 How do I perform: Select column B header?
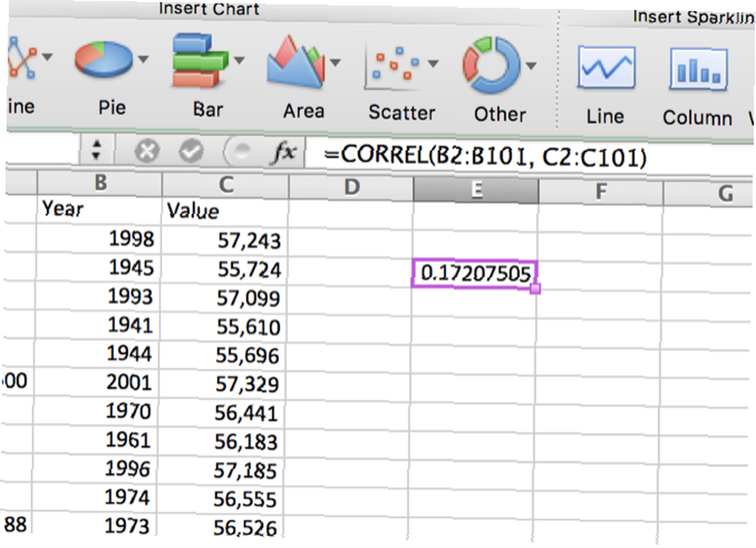(100, 182)
